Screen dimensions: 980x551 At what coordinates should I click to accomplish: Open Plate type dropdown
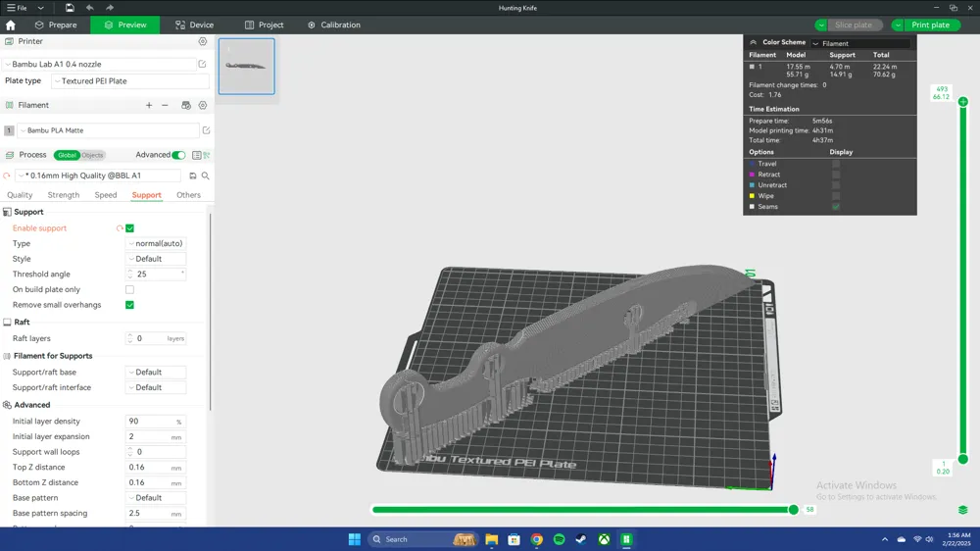coord(130,81)
